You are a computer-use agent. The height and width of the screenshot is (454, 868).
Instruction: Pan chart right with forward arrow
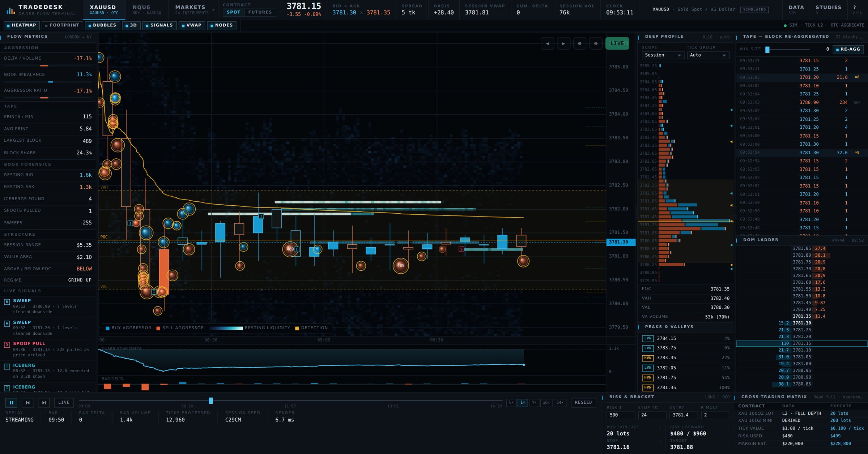(x=563, y=43)
